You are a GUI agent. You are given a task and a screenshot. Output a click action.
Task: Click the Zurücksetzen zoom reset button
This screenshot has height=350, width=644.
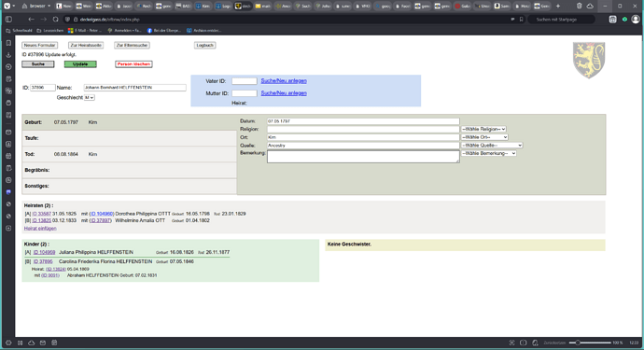pos(554,343)
